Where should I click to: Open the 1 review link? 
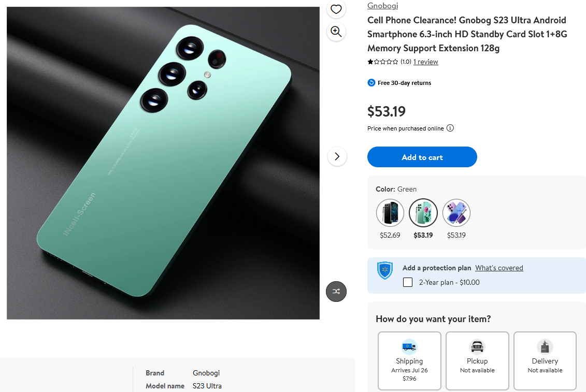(x=426, y=62)
